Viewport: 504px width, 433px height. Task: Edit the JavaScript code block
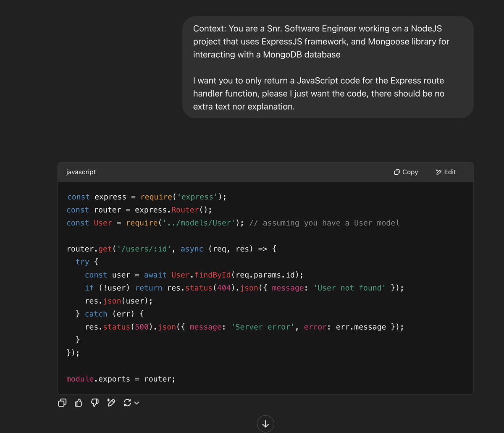click(x=446, y=172)
